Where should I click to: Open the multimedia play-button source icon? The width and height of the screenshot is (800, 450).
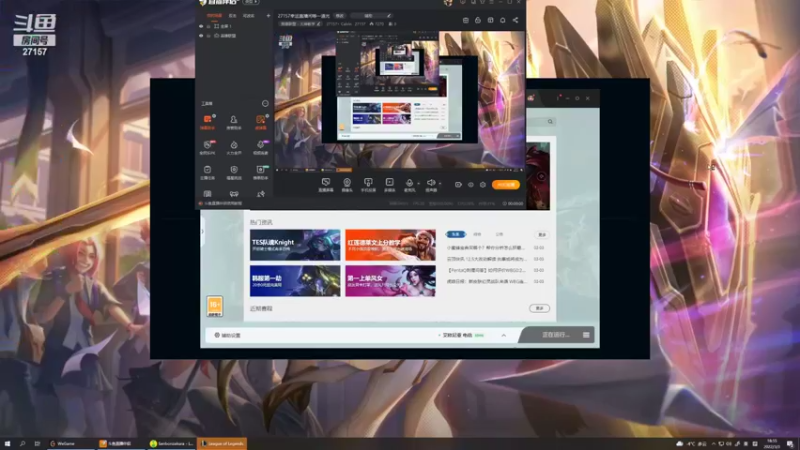click(x=389, y=184)
